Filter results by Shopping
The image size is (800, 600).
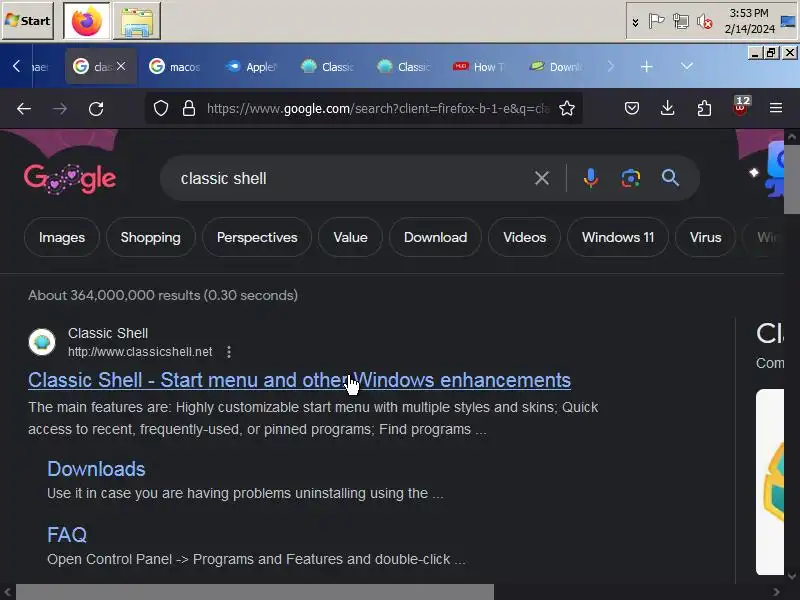tap(151, 237)
